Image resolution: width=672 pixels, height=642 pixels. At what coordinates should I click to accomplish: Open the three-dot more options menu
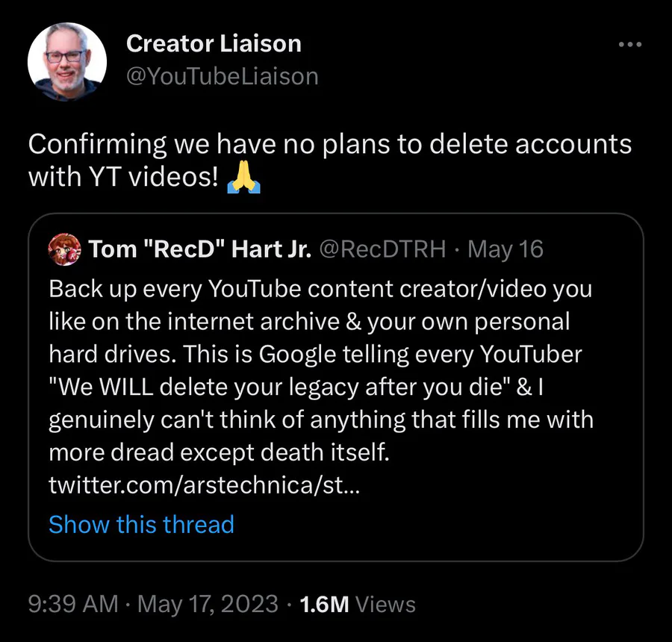tap(630, 45)
